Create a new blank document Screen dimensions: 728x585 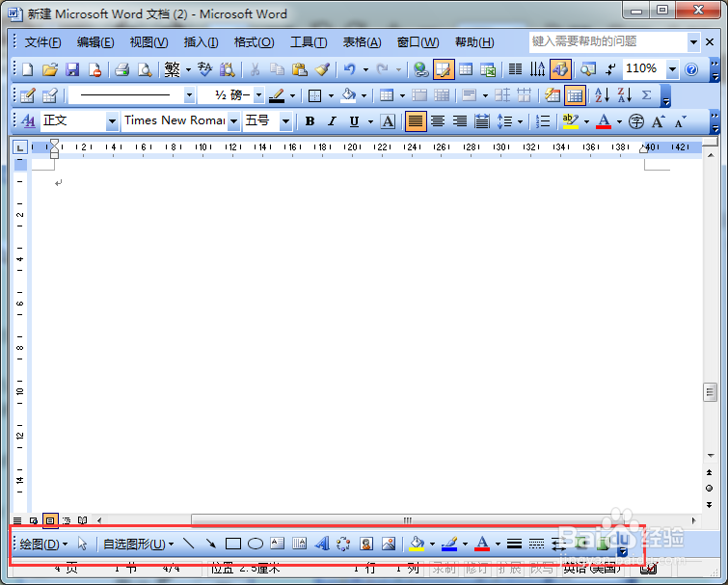(x=28, y=69)
